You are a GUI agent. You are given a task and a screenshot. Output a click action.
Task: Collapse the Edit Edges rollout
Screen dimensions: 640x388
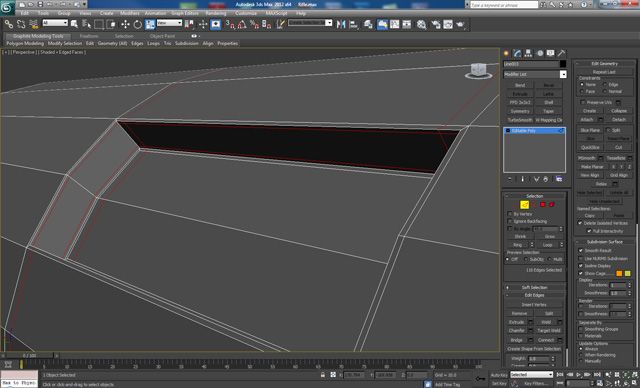534,295
